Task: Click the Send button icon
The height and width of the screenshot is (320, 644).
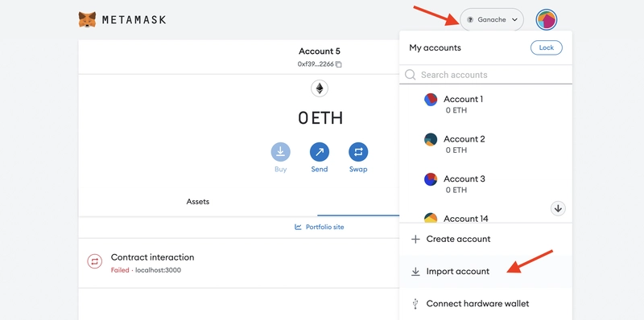Action: click(319, 152)
